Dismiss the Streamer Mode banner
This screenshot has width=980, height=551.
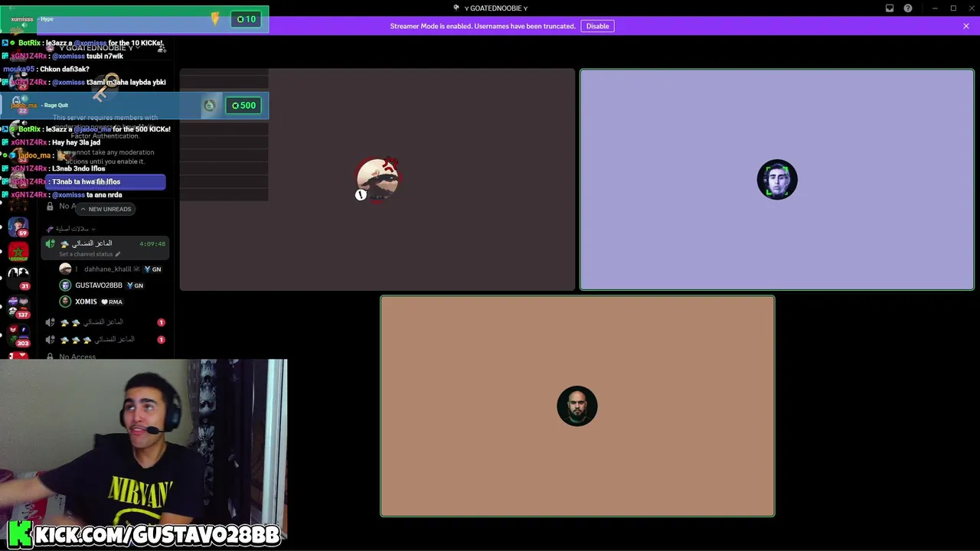pos(966,26)
